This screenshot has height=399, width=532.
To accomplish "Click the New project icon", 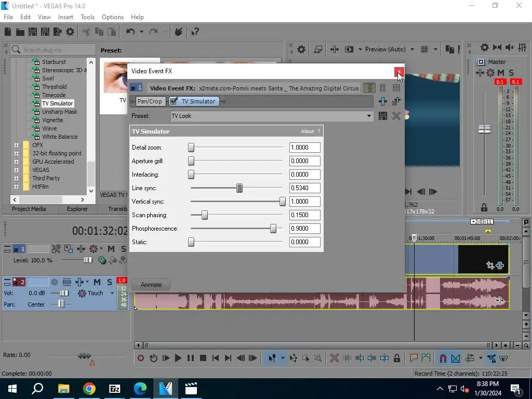I will point(8,32).
